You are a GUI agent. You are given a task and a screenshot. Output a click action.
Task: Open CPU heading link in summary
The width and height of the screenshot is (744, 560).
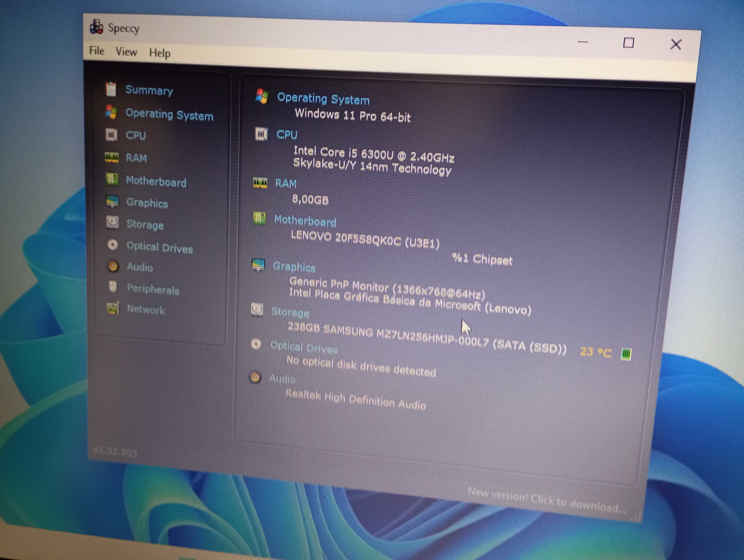point(287,135)
